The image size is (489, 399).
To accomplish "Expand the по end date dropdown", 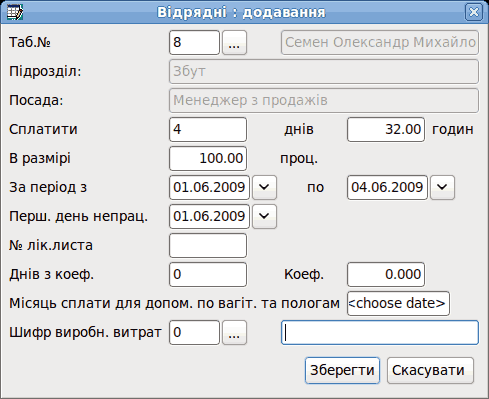I will [x=442, y=187].
